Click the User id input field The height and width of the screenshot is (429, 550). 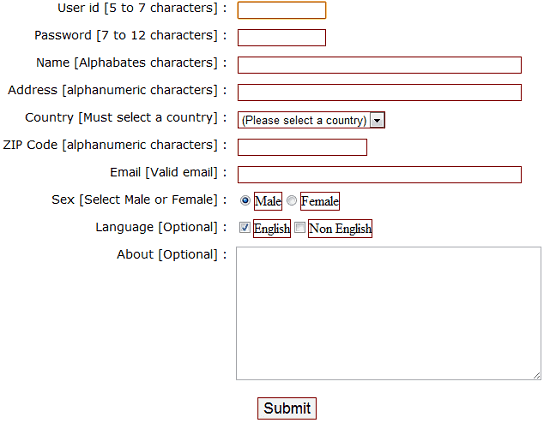click(282, 10)
